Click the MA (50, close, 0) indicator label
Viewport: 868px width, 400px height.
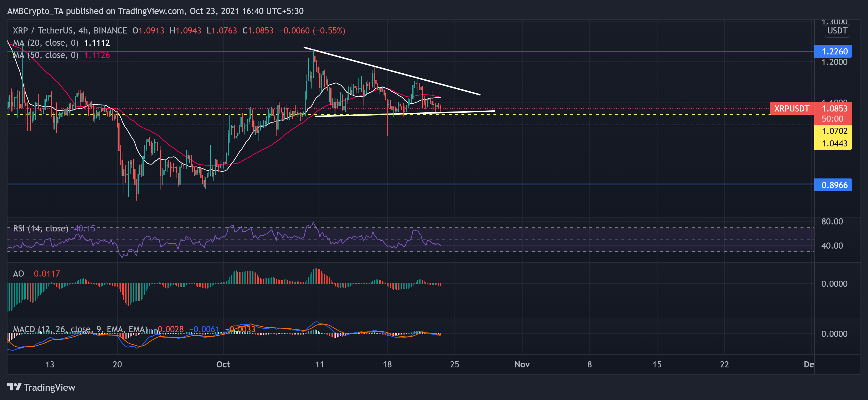(x=45, y=55)
